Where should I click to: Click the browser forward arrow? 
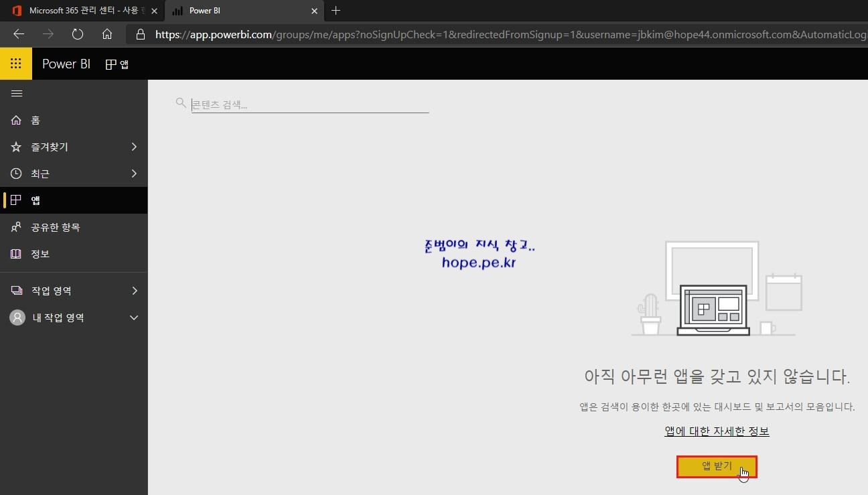tap(48, 34)
